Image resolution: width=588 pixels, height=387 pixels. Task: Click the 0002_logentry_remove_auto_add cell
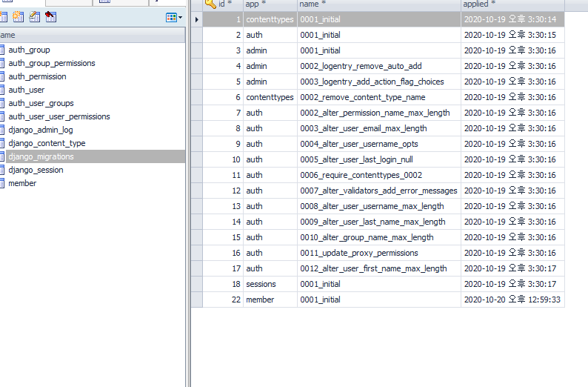(x=378, y=66)
